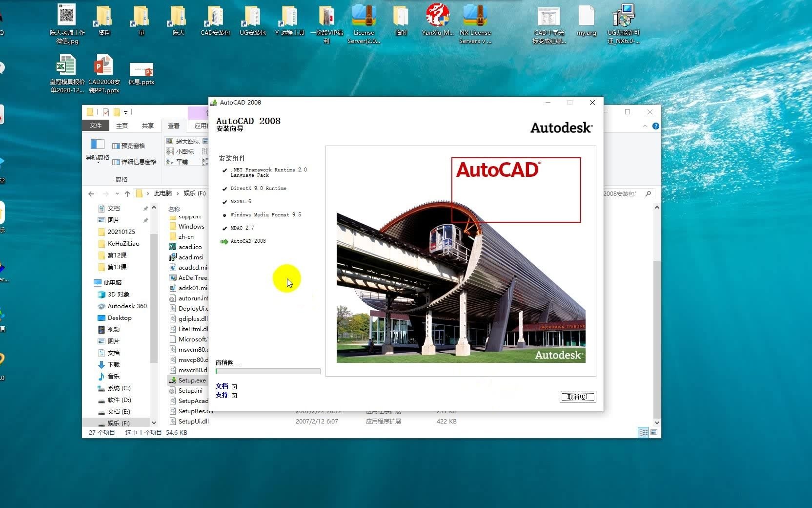The width and height of the screenshot is (812, 508).
Task: Click Explorer back arrow button
Action: coord(91,193)
